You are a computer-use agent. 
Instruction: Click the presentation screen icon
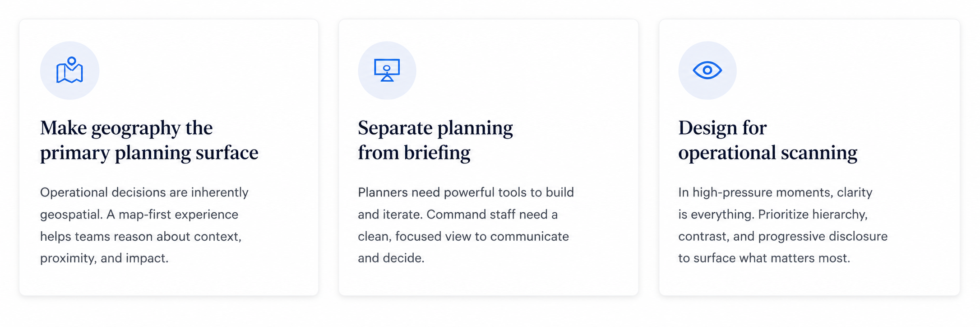387,70
